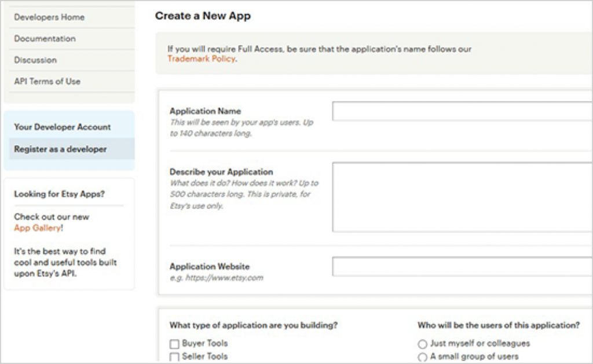Image resolution: width=593 pixels, height=364 pixels.
Task: Focus the Application Website field
Action: 463,266
